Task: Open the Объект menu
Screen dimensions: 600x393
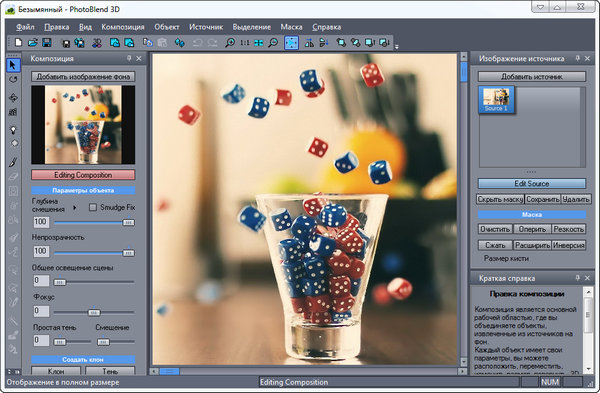Action: pyautogui.click(x=167, y=27)
